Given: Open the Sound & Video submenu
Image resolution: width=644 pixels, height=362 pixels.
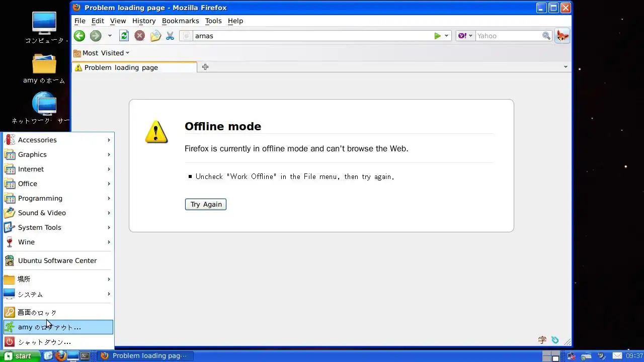Looking at the screenshot, I should [x=58, y=213].
